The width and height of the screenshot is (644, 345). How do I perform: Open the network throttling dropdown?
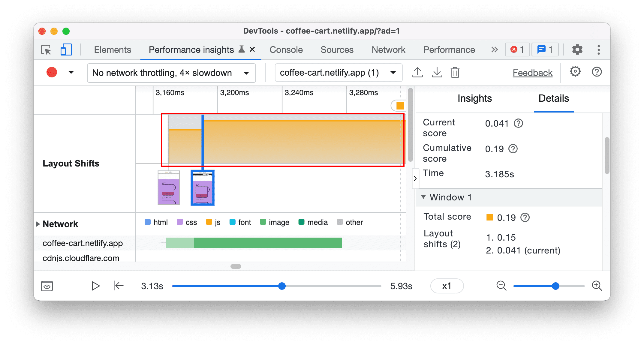tap(169, 72)
